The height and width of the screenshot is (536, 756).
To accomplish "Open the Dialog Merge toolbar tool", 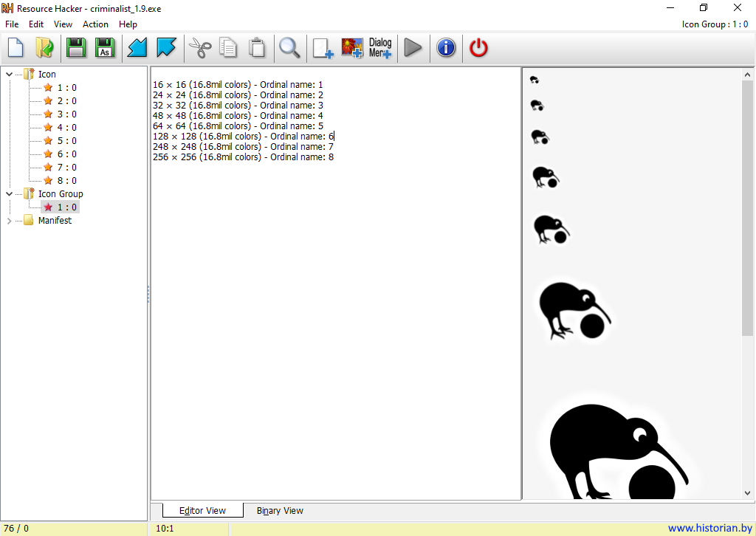I will tap(380, 48).
